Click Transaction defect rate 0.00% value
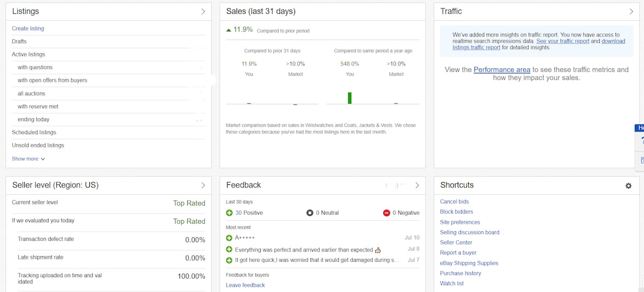Viewport: 644px width, 292px height. click(x=195, y=240)
